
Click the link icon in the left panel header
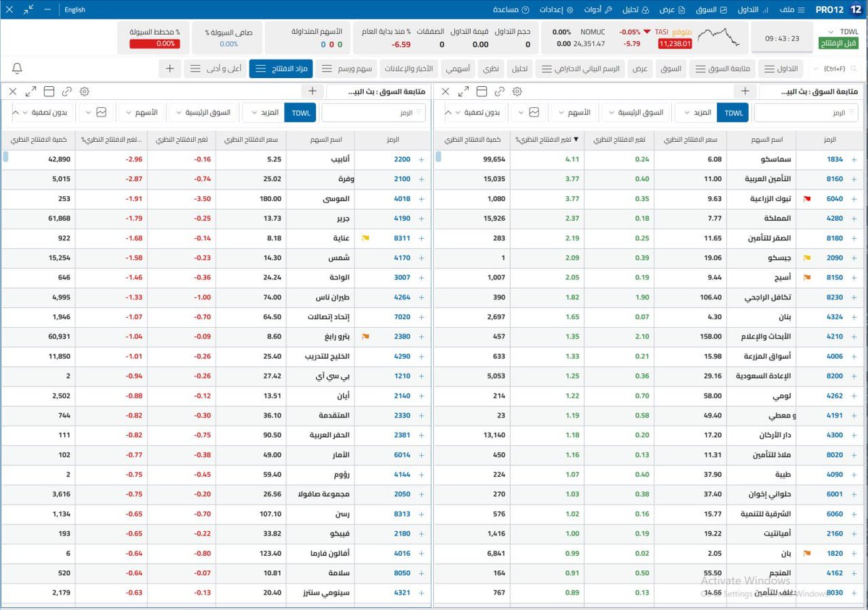[67, 92]
